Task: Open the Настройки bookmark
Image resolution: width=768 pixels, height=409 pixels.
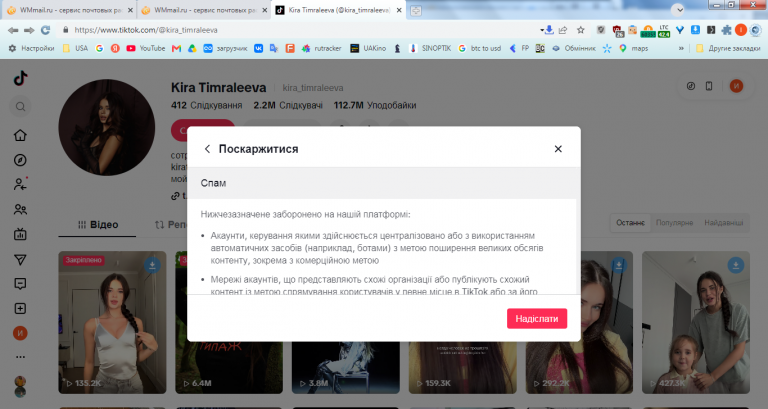Action: click(31, 48)
